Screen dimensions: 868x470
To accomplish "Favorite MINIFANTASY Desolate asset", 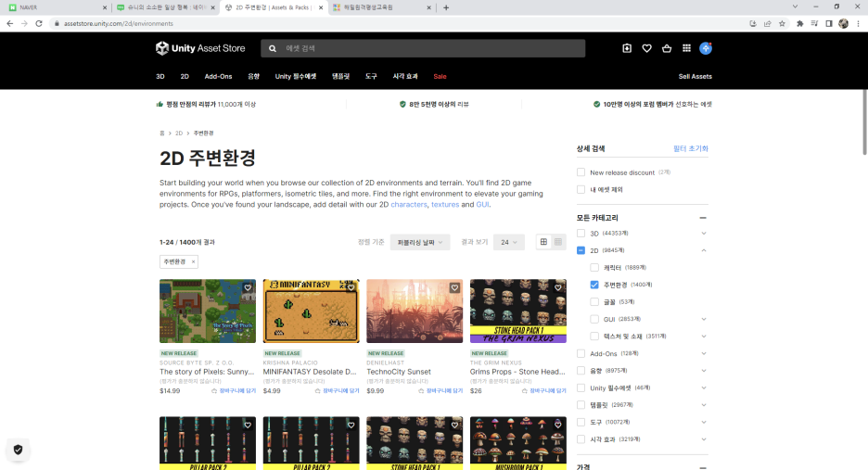I will click(351, 287).
